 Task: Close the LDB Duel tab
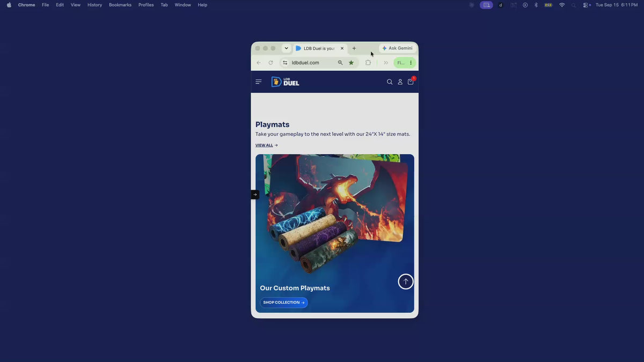tap(342, 48)
